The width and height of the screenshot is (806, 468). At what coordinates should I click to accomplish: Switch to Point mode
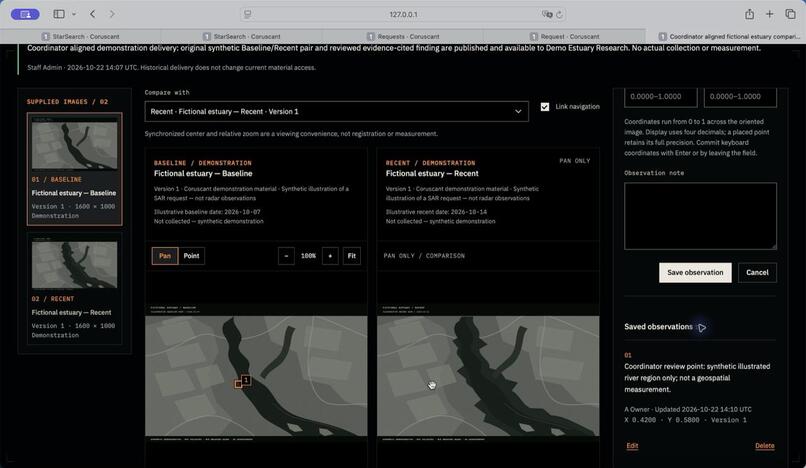coord(191,256)
